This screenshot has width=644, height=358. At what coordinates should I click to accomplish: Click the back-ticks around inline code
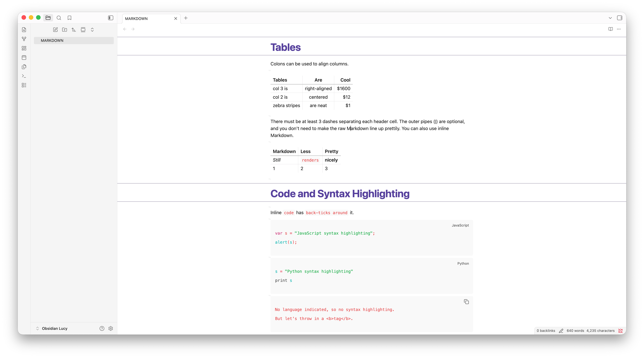pyautogui.click(x=326, y=213)
